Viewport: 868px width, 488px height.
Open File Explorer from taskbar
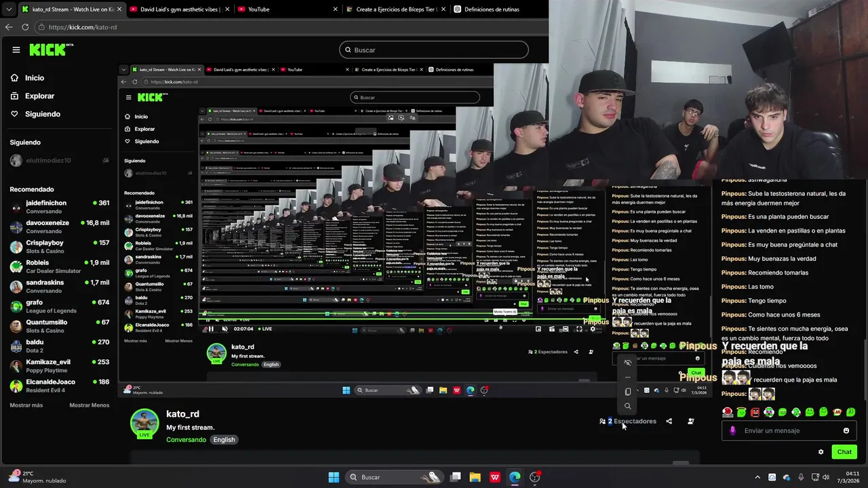coord(475,477)
